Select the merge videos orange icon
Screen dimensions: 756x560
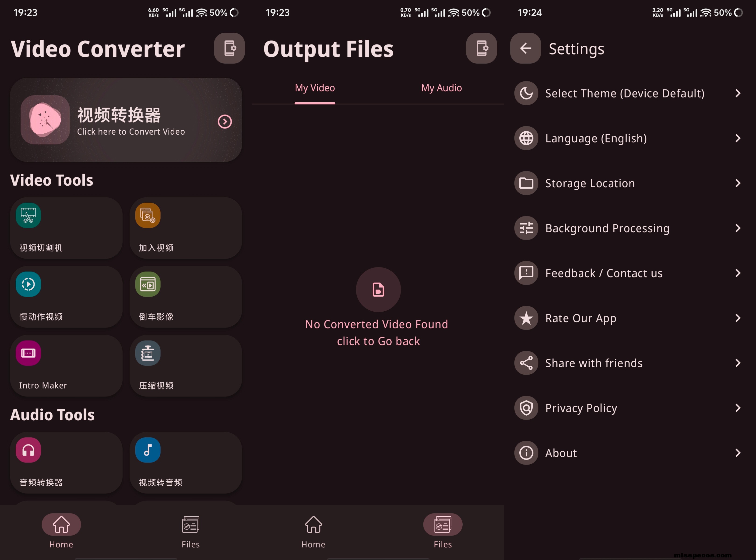click(148, 216)
